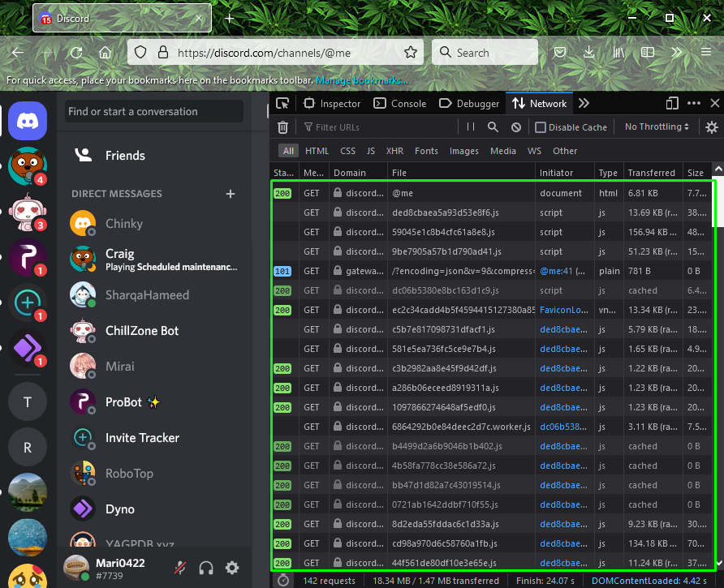
Task: Bookmark this page with star icon
Action: pyautogui.click(x=411, y=52)
